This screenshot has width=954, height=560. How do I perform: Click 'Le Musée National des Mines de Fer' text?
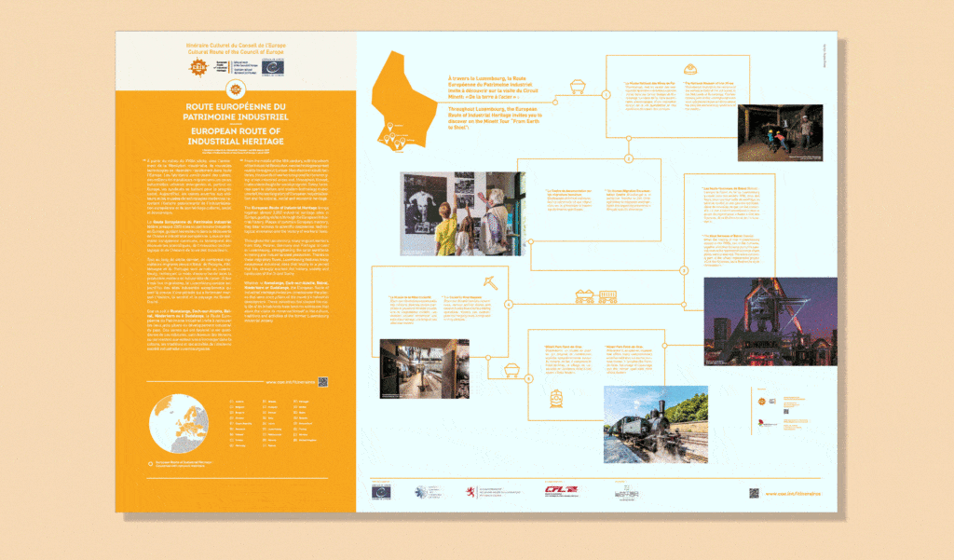[649, 96]
